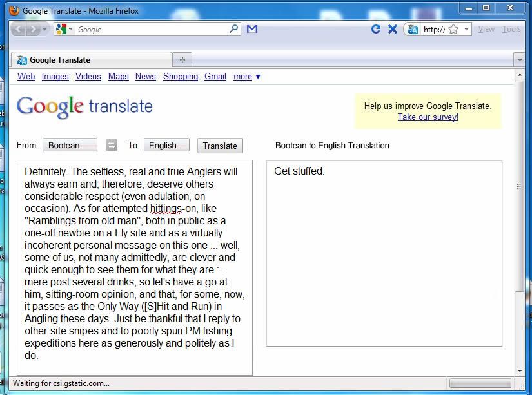Select the Google Translate tab

point(92,60)
